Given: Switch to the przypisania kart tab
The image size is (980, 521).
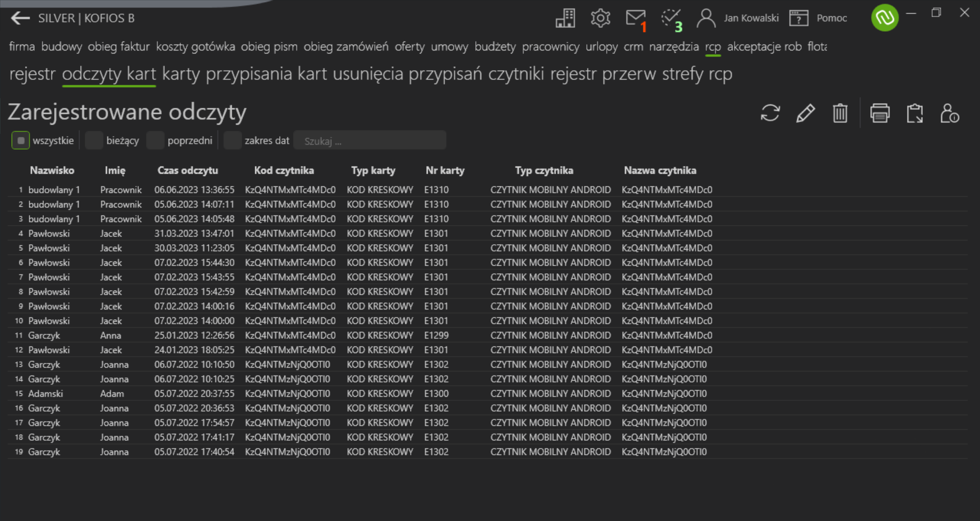Looking at the screenshot, I should pyautogui.click(x=266, y=74).
